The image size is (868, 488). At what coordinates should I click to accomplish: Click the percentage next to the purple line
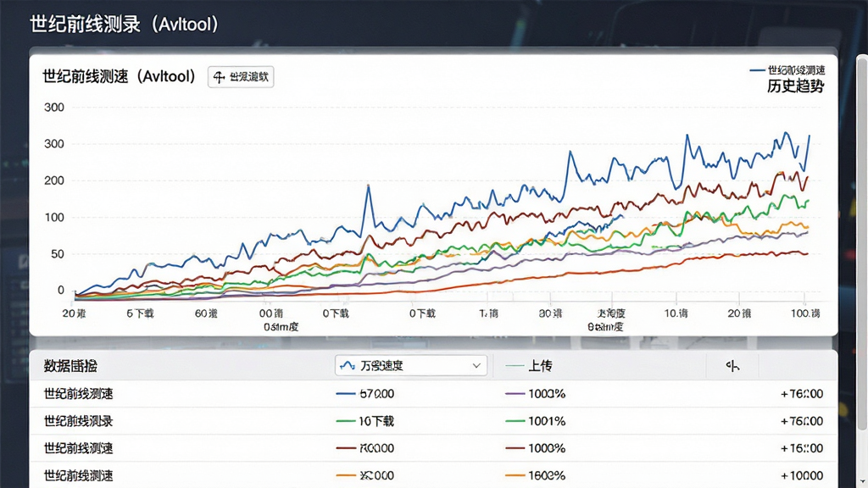click(x=547, y=394)
